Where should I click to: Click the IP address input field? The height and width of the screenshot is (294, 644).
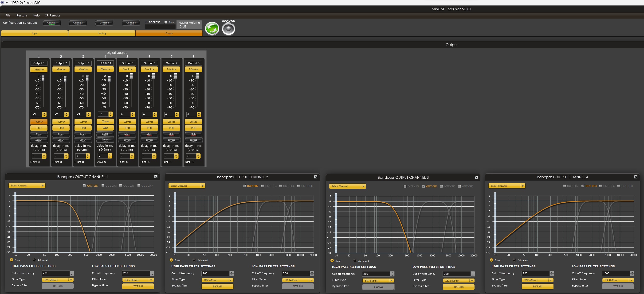coord(160,27)
